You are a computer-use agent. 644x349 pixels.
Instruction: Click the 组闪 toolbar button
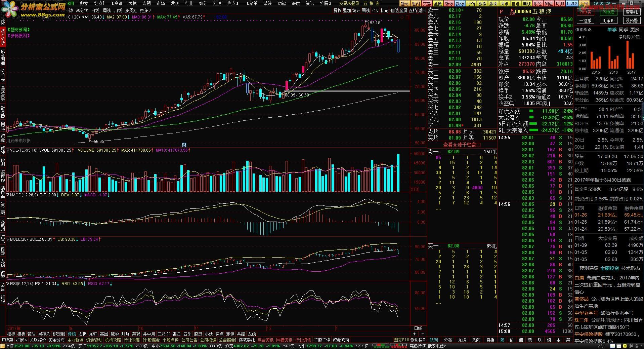[416, 4]
